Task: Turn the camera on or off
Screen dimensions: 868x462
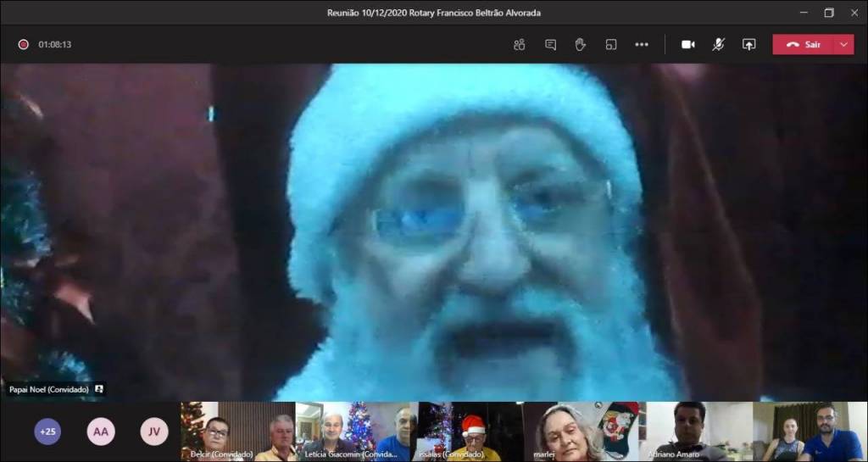Action: 687,45
